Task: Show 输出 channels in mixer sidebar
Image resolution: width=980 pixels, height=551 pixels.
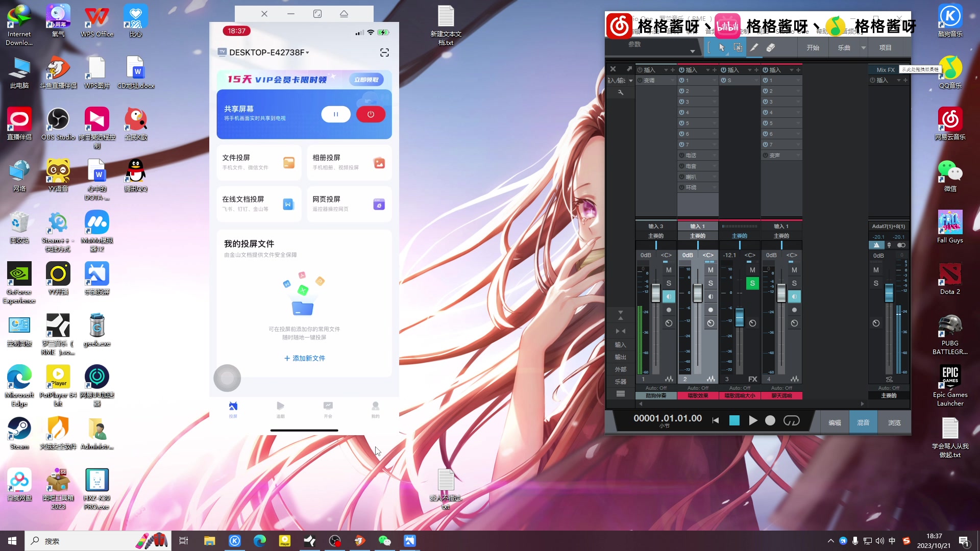Action: click(620, 357)
